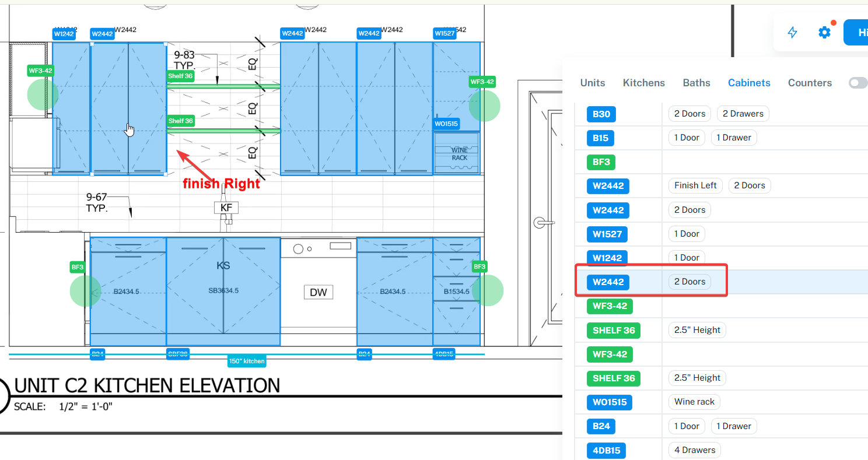Click the 1 Door chip on B15 row

pos(687,138)
